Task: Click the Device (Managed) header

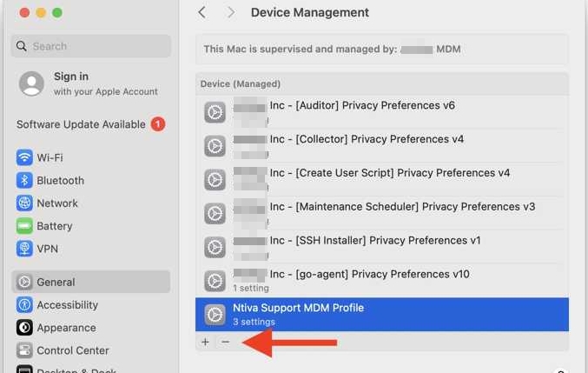Action: pos(241,83)
